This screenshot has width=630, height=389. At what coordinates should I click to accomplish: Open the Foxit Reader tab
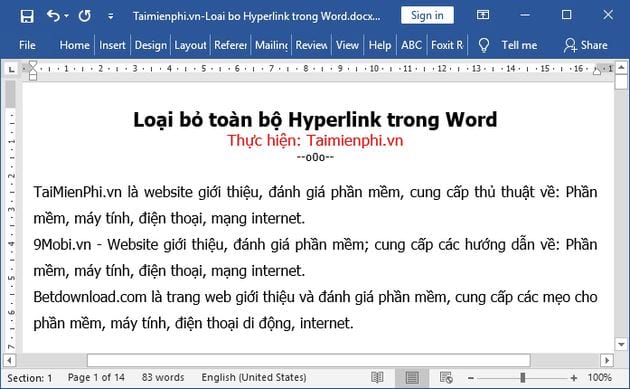(x=447, y=45)
